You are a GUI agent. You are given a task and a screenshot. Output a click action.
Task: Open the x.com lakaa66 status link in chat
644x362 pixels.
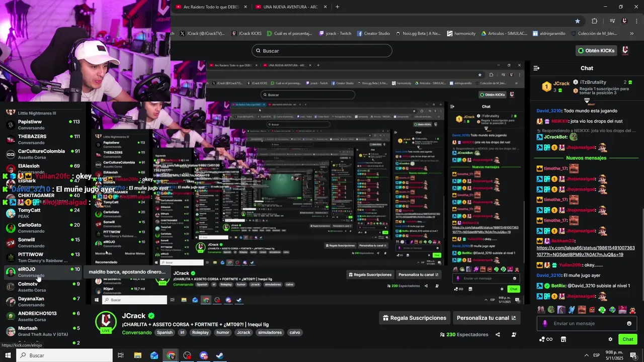tap(586, 251)
